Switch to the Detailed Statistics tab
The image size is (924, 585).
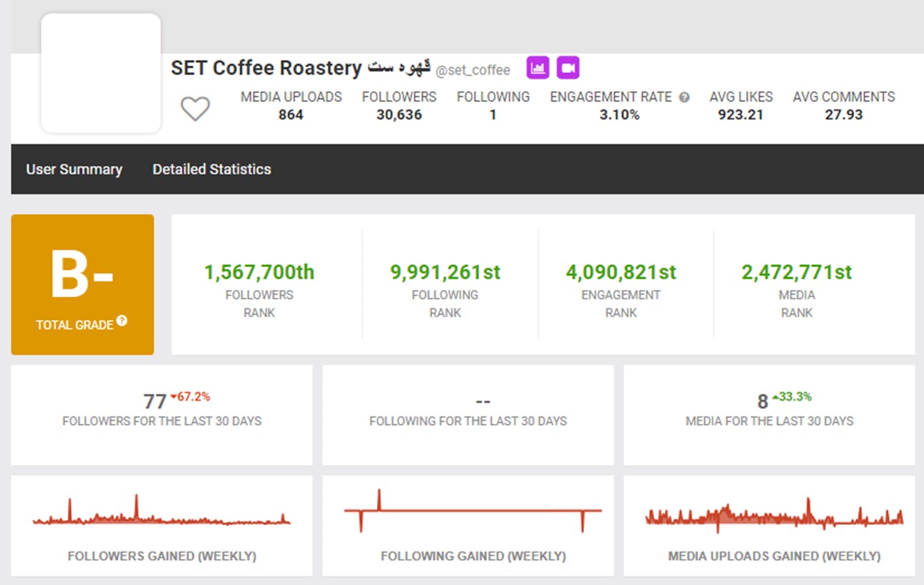(x=212, y=169)
